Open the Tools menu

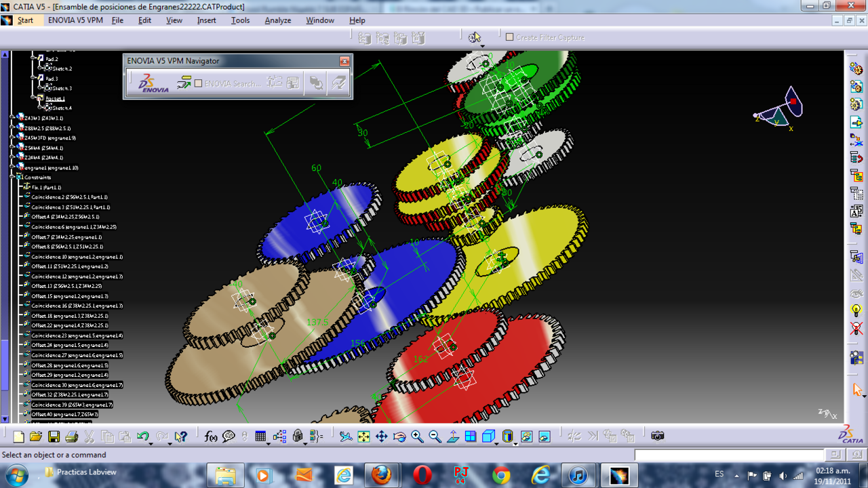click(x=240, y=20)
